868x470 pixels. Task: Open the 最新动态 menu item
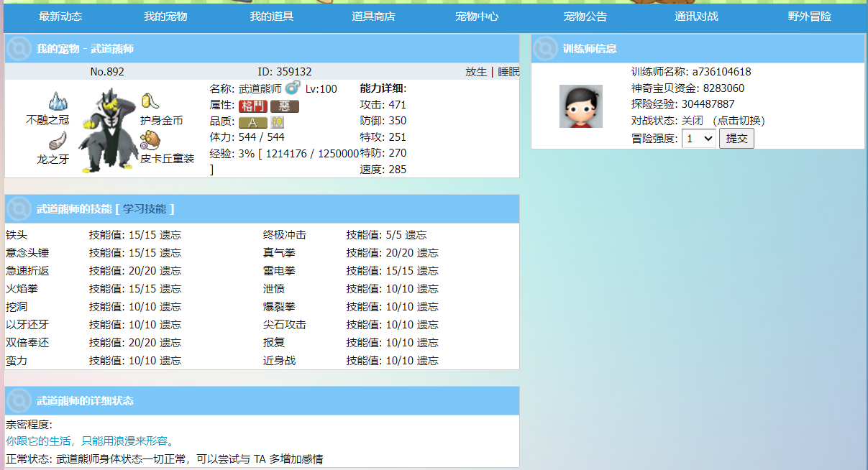[60, 17]
